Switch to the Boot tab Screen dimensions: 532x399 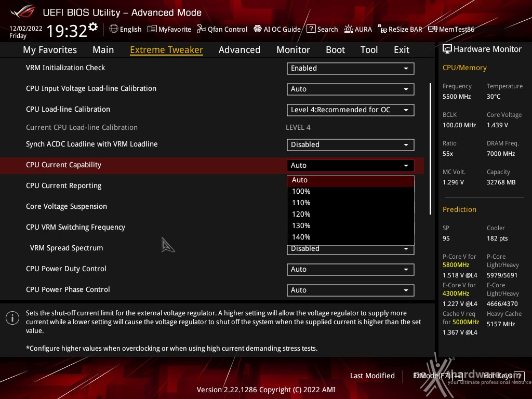coord(335,50)
